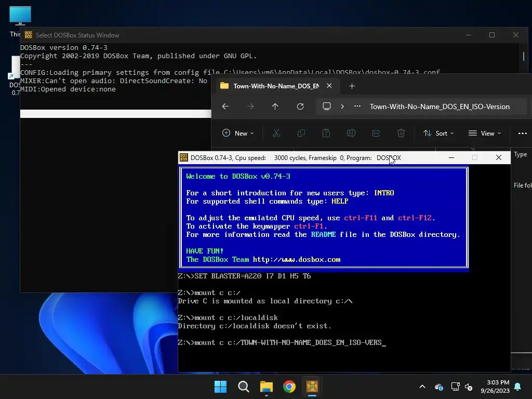Click the muted volume tray icon

click(x=469, y=387)
